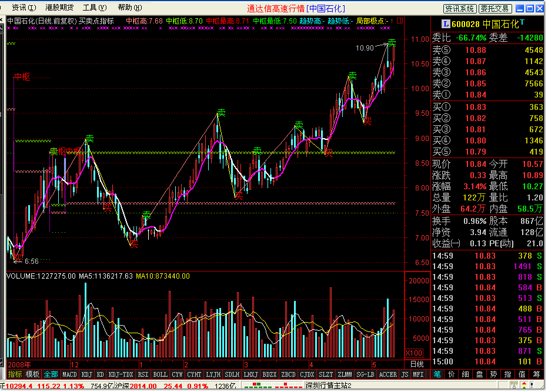Open the 帮助 menu
This screenshot has width=548, height=392.
tap(130, 7)
